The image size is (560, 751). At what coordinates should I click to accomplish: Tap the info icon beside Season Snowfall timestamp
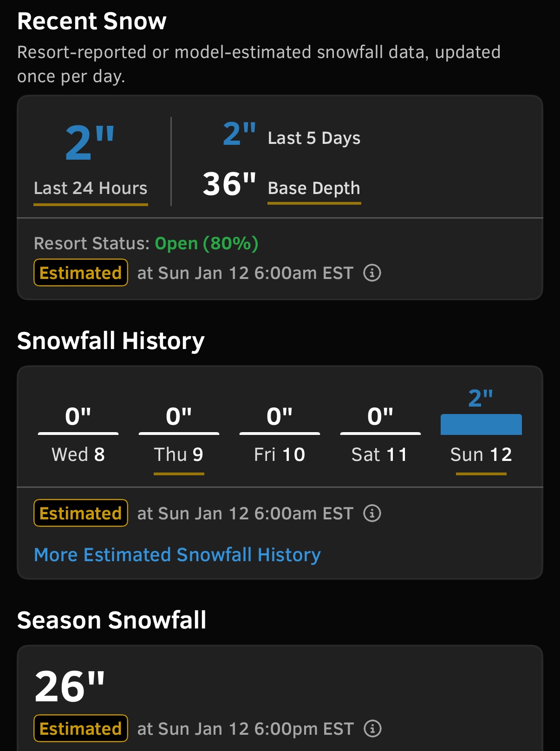coord(372,729)
